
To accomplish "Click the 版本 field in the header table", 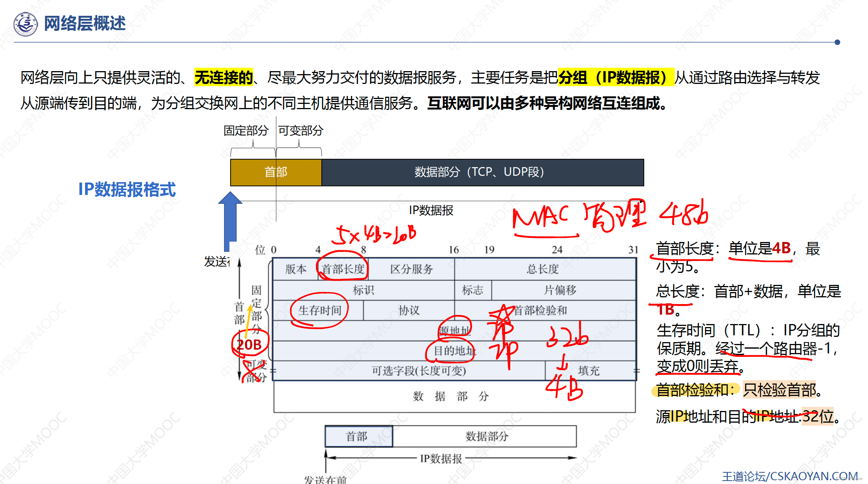I will point(296,269).
